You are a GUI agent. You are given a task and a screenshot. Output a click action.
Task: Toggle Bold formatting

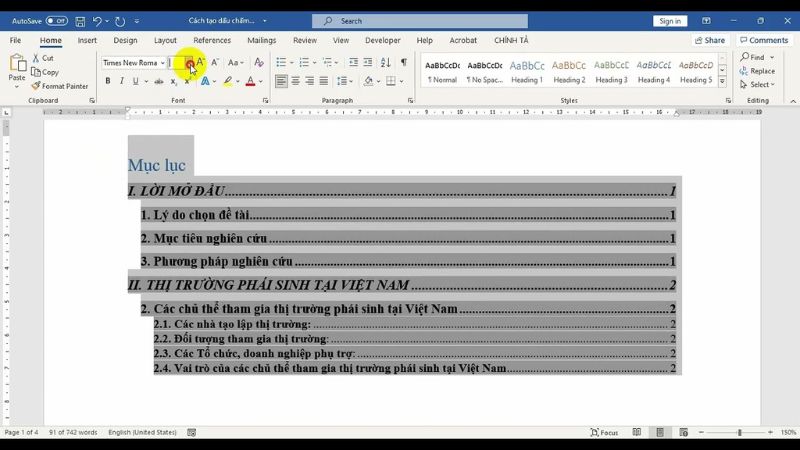point(108,81)
